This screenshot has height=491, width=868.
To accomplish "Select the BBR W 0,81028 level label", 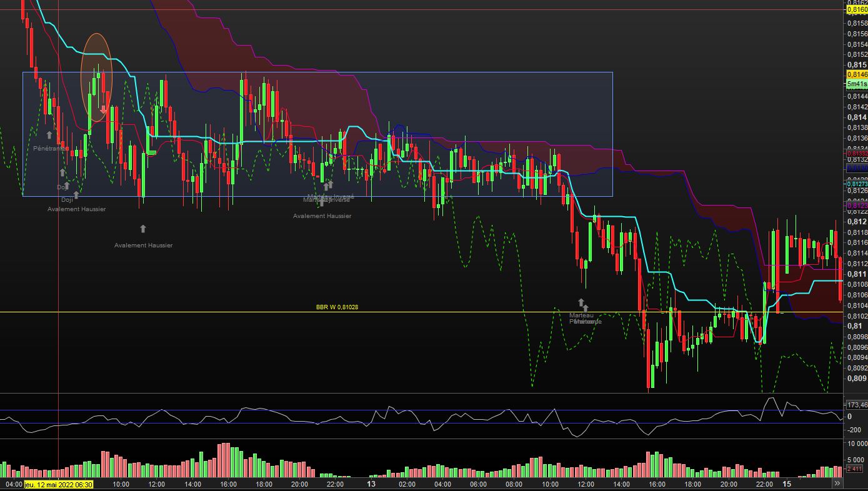I will (x=337, y=307).
